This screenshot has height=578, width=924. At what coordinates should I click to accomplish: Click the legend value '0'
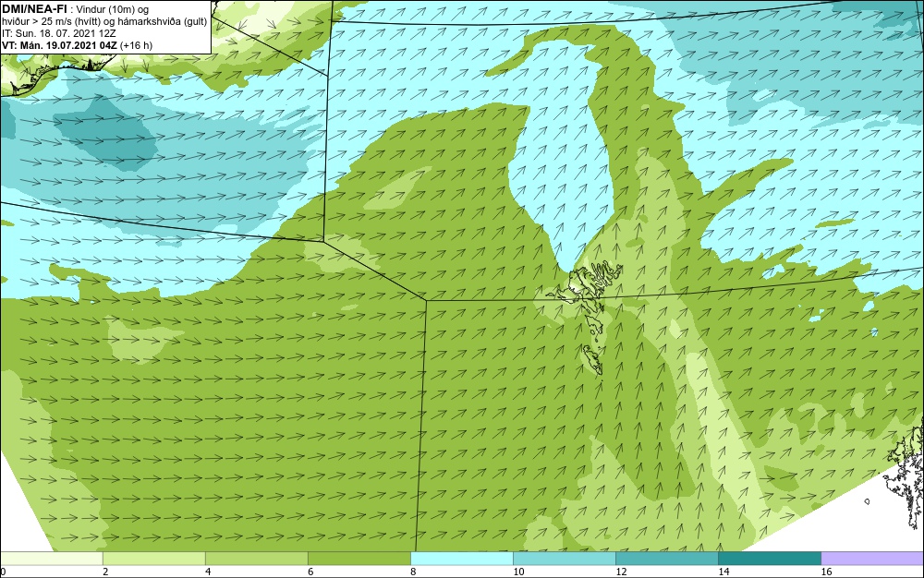(3, 572)
